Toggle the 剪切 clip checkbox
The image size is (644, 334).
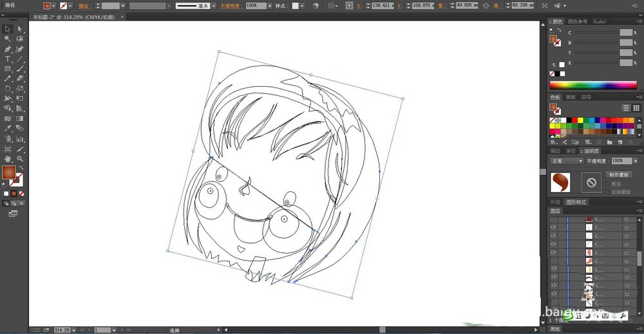(x=609, y=184)
